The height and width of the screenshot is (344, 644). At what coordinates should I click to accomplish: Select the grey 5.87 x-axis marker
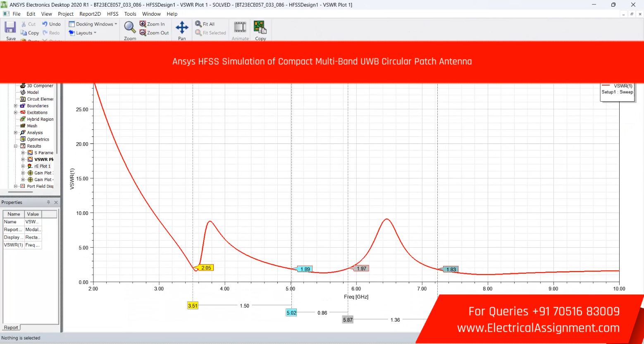[x=348, y=320]
